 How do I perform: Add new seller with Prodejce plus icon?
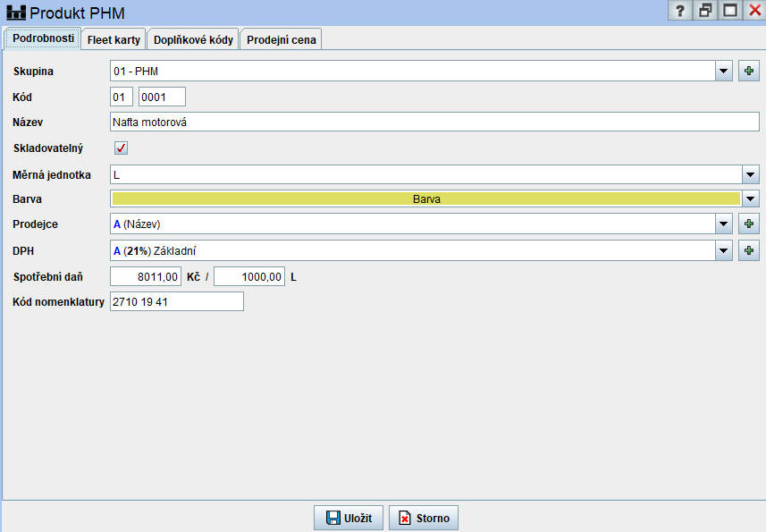pyautogui.click(x=749, y=224)
